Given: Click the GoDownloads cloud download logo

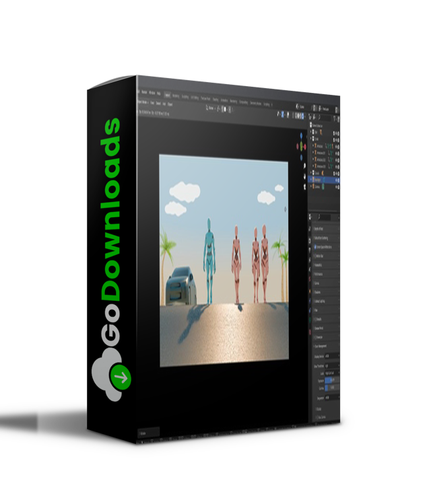Looking at the screenshot, I should coord(113,377).
